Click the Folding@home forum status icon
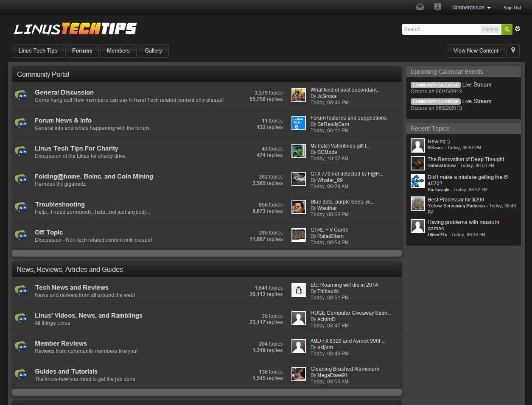This screenshot has width=532, height=405. (x=22, y=179)
